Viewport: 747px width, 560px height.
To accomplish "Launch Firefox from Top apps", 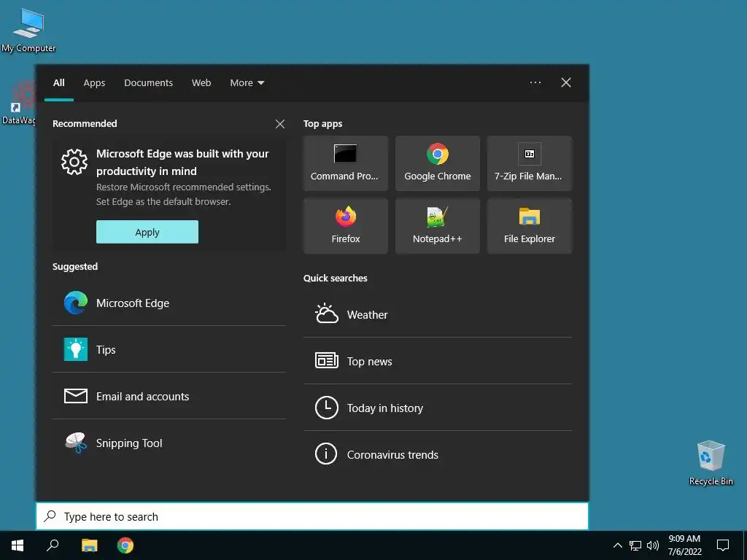I will [345, 226].
